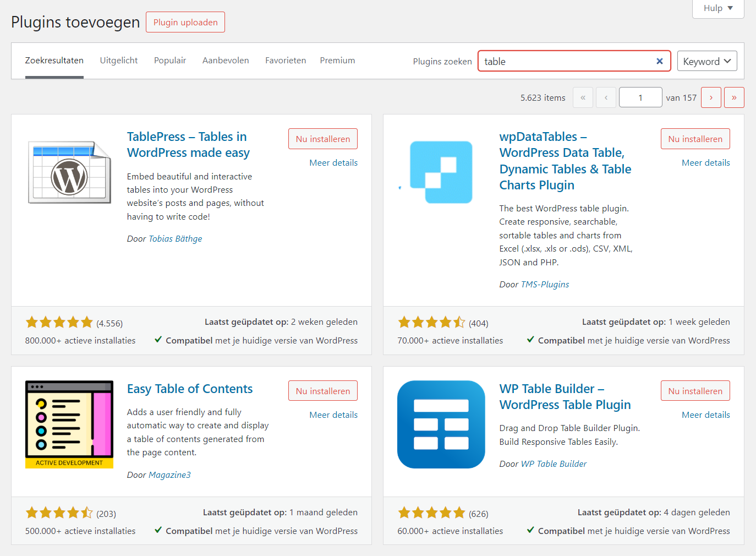Click the current page number field
This screenshot has height=556, width=756.
coord(640,97)
